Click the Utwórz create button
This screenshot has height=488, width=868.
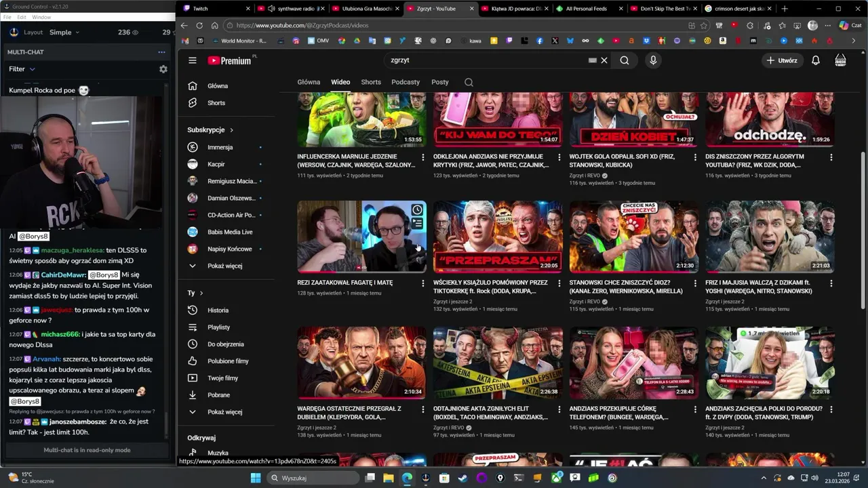[781, 60]
